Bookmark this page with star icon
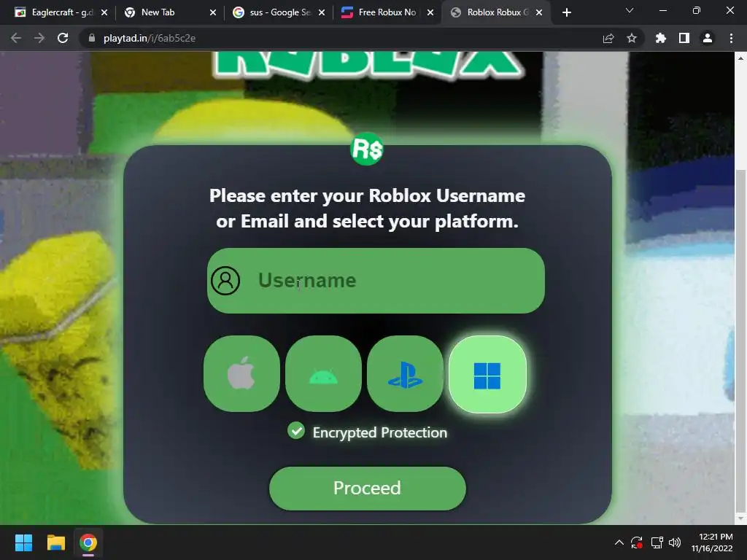This screenshot has width=747, height=560. pyautogui.click(x=632, y=38)
